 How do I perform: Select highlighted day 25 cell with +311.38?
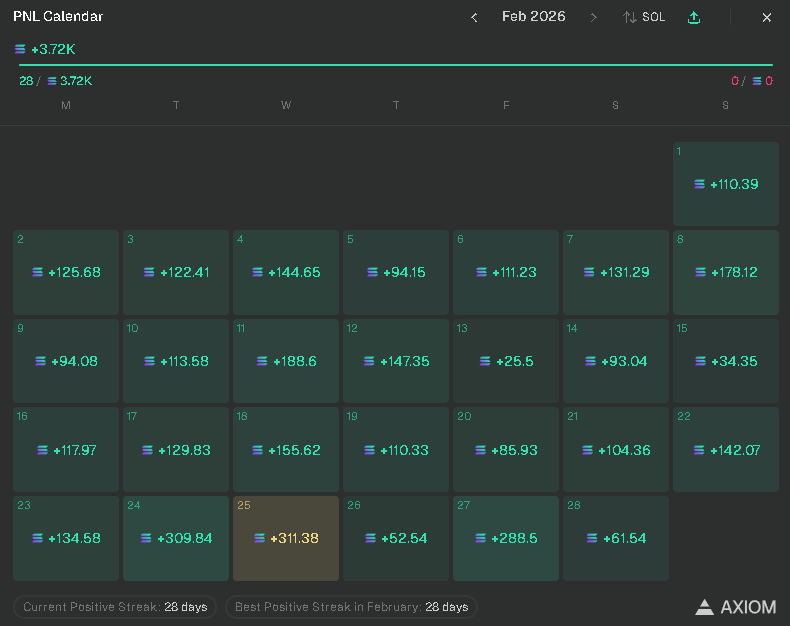point(286,538)
